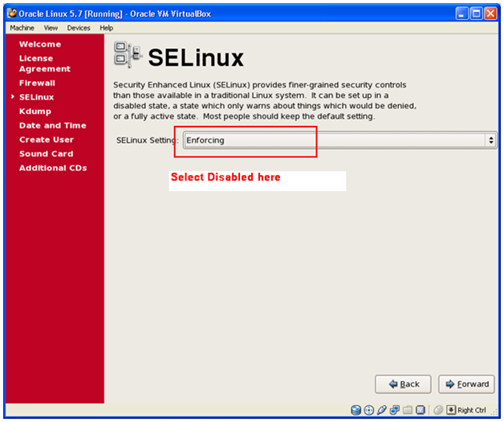Click the SELinux Setting label

(147, 140)
